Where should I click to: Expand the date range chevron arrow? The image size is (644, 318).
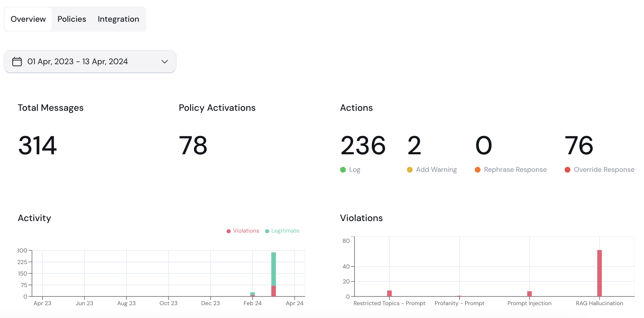tap(165, 62)
